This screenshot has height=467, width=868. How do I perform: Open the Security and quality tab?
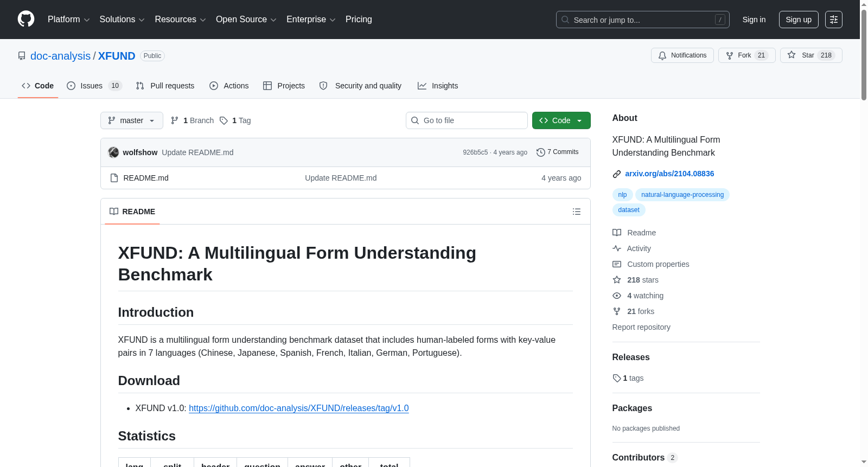[x=360, y=86]
